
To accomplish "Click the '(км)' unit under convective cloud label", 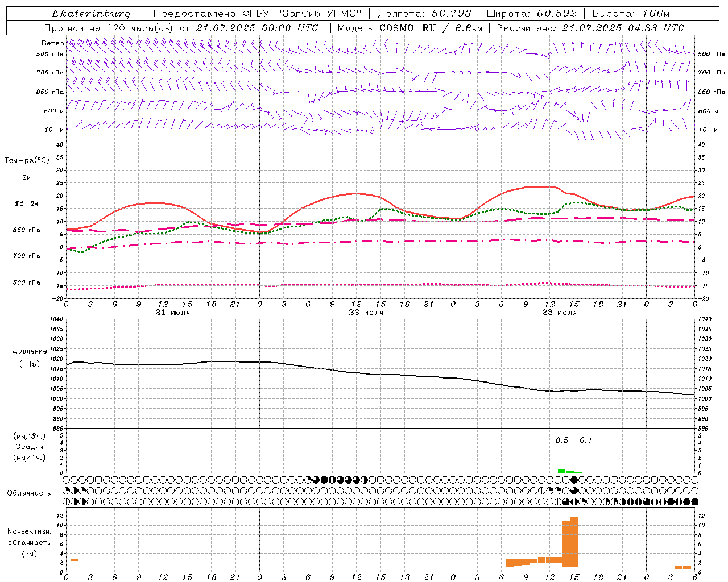I will point(30,554).
